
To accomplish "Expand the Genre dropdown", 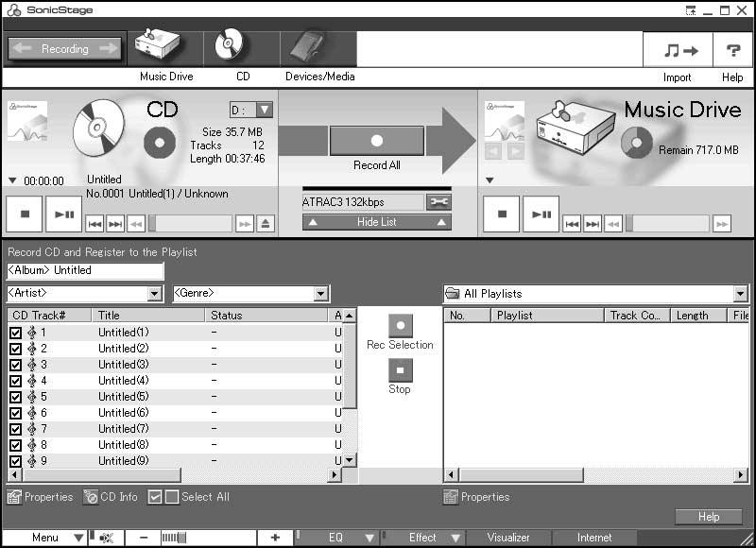I will [x=320, y=294].
